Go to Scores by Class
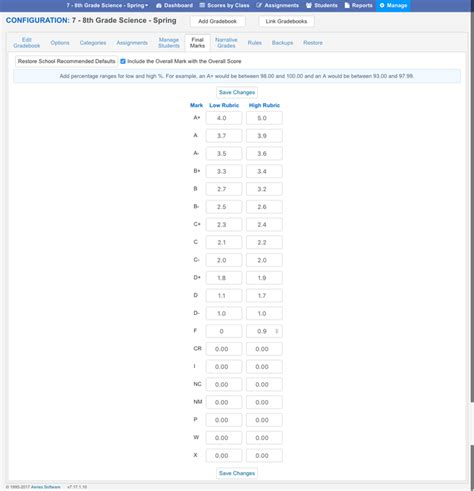 point(224,5)
